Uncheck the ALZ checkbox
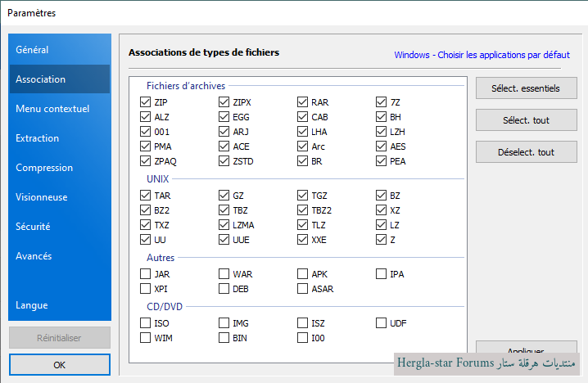588x383 pixels. coord(145,116)
